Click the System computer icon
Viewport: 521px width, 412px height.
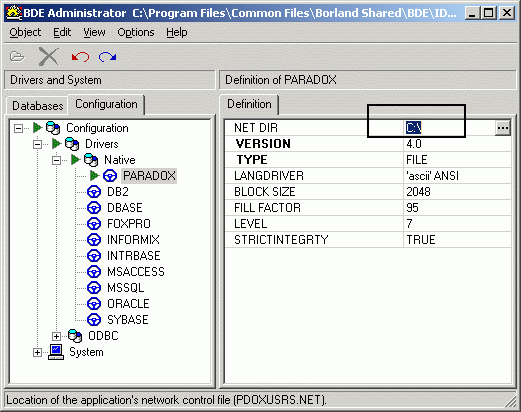pyautogui.click(x=56, y=352)
